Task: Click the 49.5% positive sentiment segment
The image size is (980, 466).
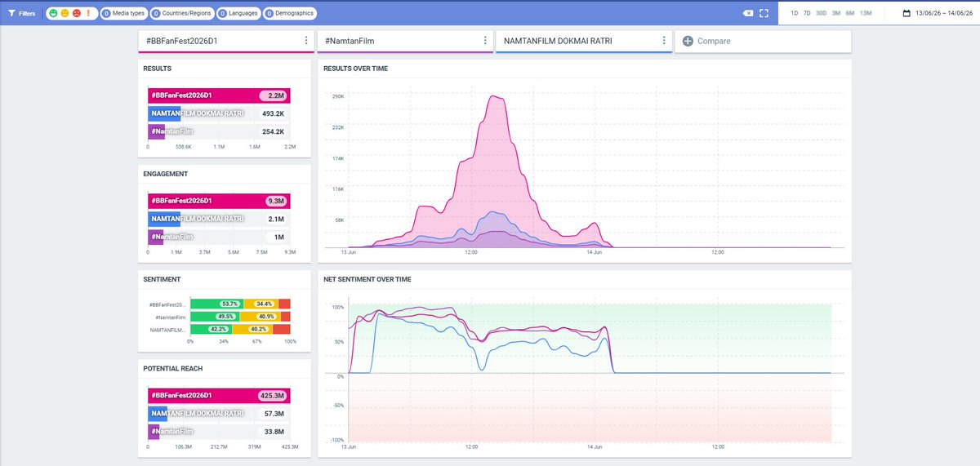Action: 214,317
